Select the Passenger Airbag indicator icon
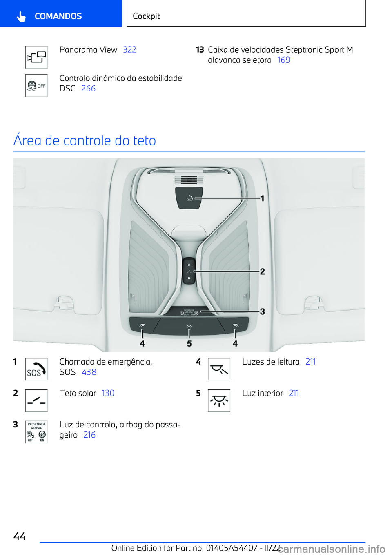 (36, 432)
